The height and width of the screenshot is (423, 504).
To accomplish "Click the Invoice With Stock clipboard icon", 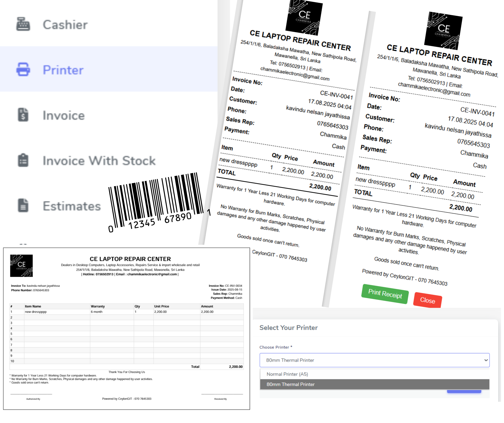I will coord(23,161).
